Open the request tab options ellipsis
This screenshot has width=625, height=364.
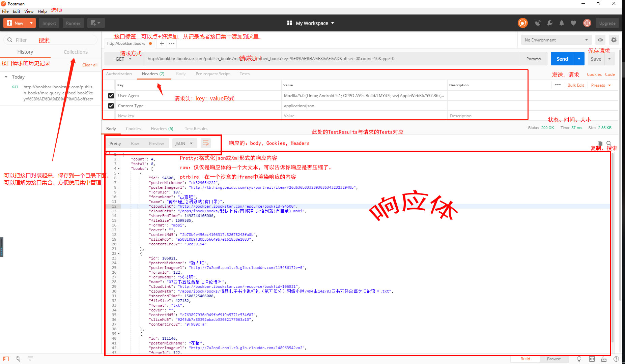click(172, 43)
